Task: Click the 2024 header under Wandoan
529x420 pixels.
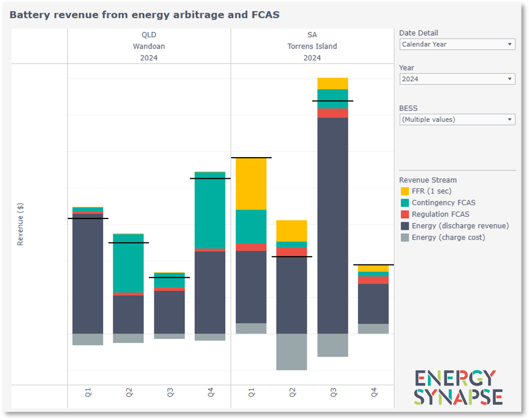Action: click(x=149, y=58)
